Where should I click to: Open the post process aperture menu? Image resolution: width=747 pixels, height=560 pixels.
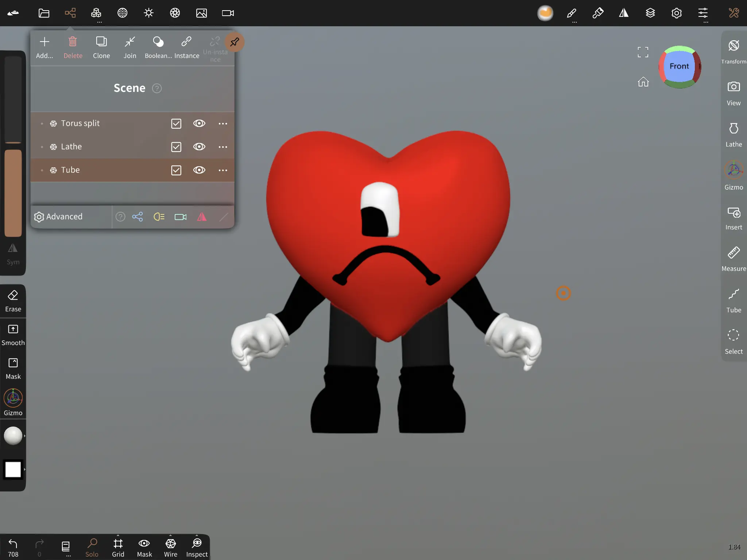coord(175,13)
